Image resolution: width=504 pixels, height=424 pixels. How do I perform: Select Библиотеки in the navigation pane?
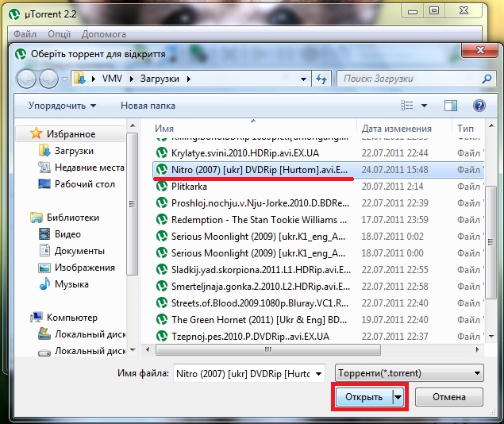73,218
